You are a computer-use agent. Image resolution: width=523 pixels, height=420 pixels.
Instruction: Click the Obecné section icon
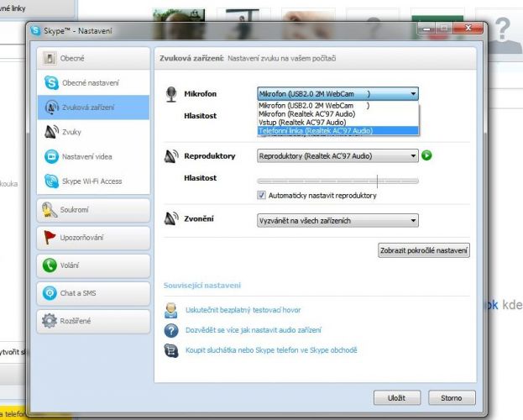pyautogui.click(x=50, y=58)
